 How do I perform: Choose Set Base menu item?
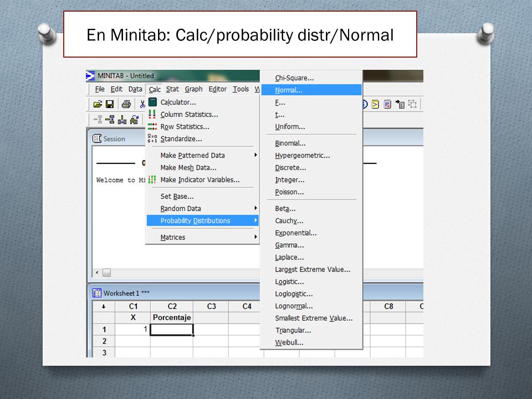point(203,196)
